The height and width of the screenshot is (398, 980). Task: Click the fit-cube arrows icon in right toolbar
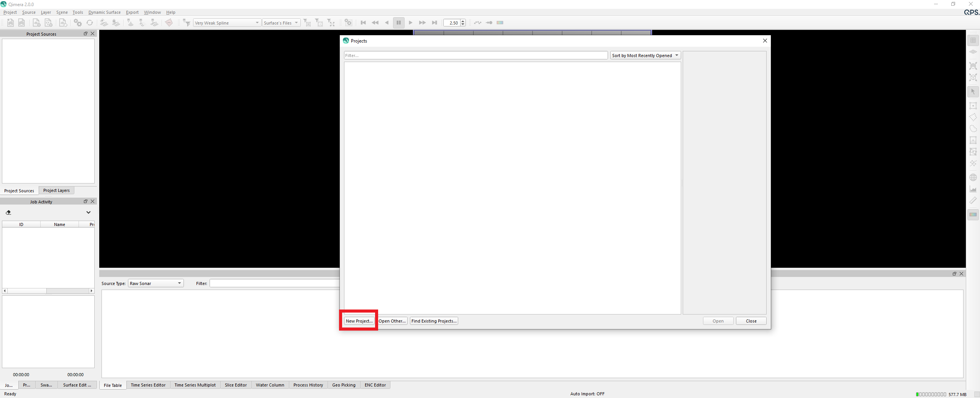(973, 77)
